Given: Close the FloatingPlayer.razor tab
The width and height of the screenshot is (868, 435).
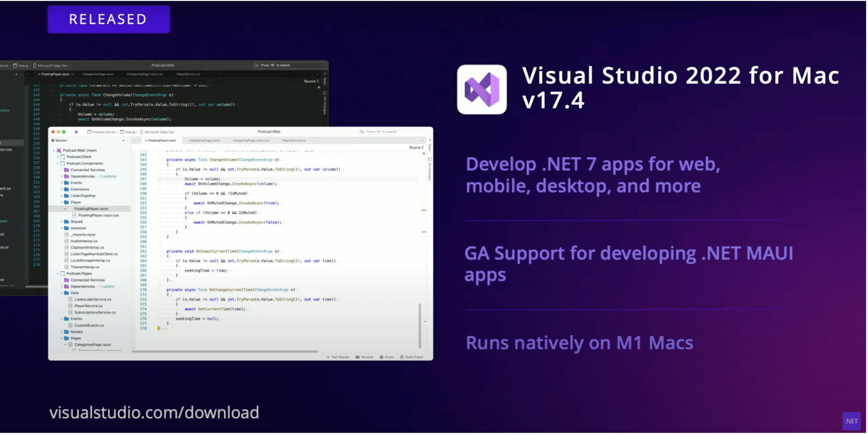Looking at the screenshot, I should click(146, 140).
